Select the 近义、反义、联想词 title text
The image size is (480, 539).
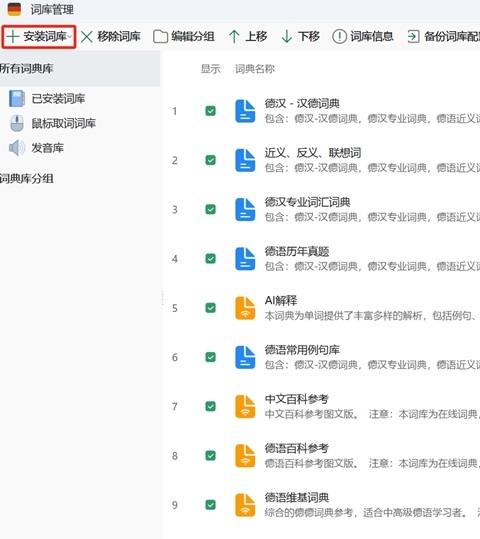tap(313, 152)
